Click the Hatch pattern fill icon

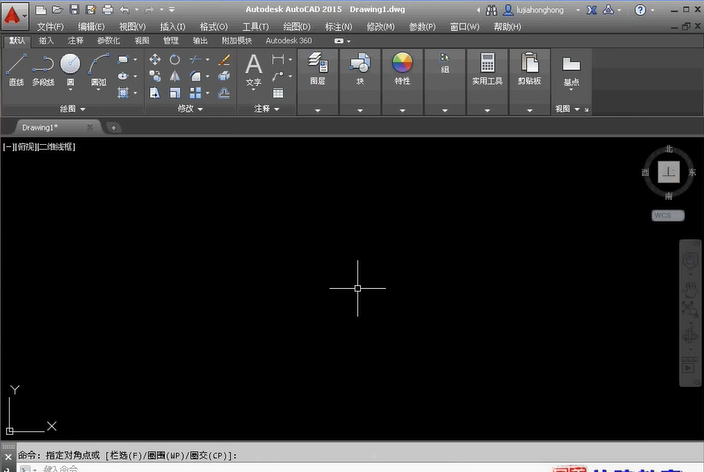pyautogui.click(x=123, y=93)
